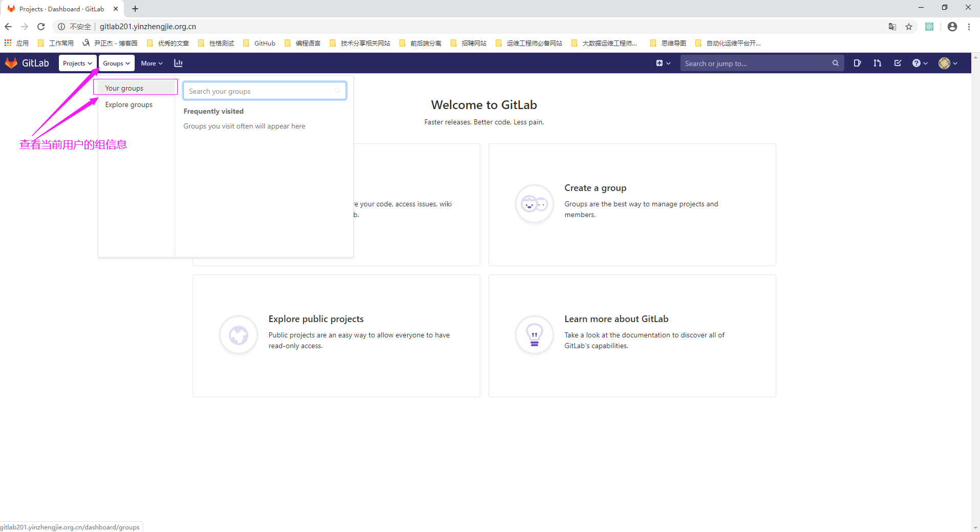Collapse the Groups dropdown menu

tap(116, 63)
